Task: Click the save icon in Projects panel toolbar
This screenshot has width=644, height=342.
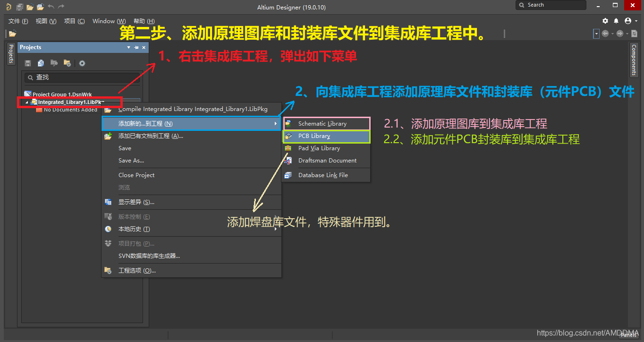Action: coord(28,63)
